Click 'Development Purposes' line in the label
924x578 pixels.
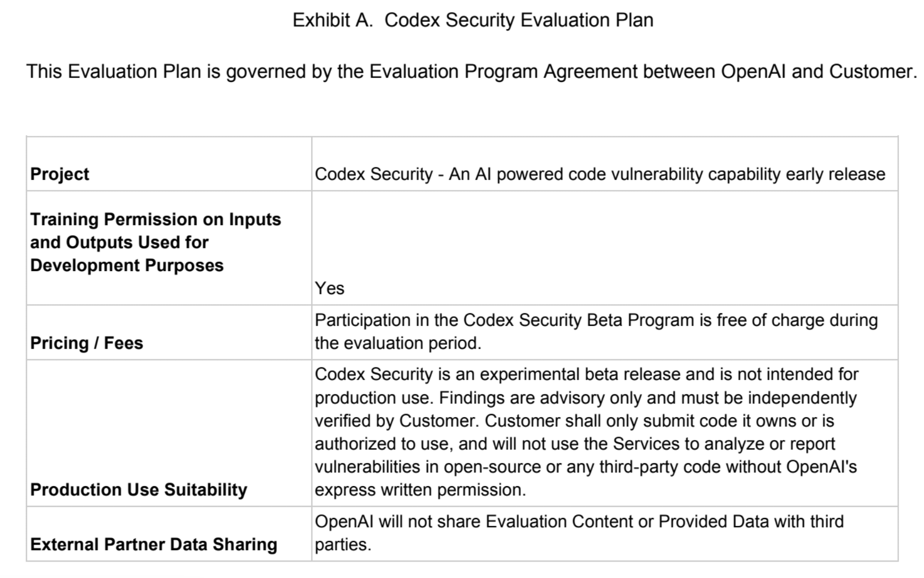pyautogui.click(x=127, y=265)
